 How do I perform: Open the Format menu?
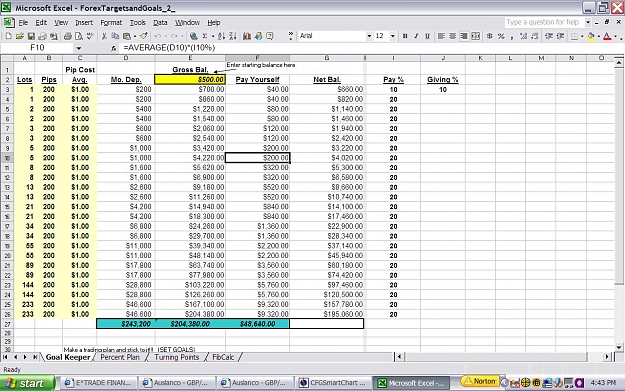click(x=111, y=23)
